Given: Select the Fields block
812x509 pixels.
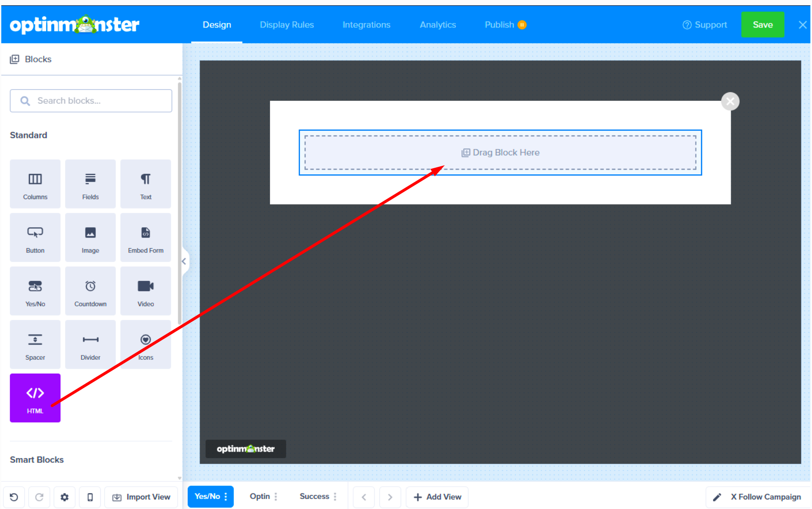Looking at the screenshot, I should coord(90,184).
